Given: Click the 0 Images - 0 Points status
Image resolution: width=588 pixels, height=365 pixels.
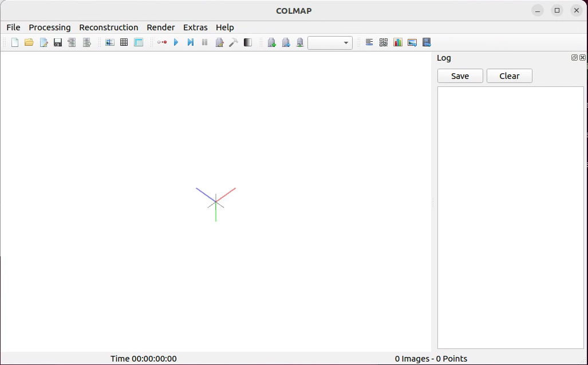Looking at the screenshot, I should [x=431, y=359].
